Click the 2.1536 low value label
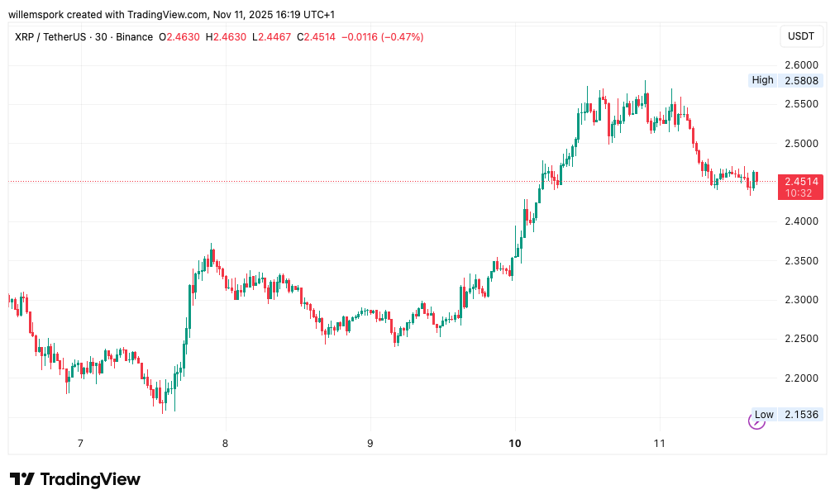Image resolution: width=835 pixels, height=504 pixels. click(x=801, y=414)
